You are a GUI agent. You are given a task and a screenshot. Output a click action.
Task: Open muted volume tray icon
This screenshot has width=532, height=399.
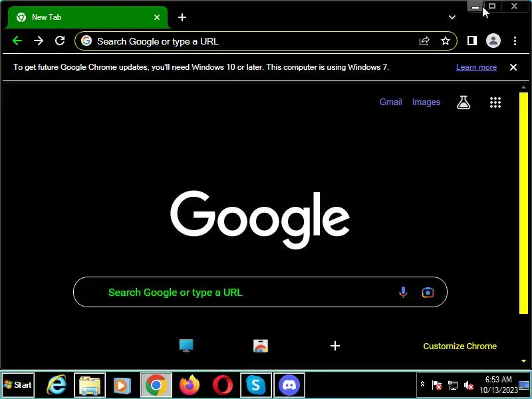pyautogui.click(x=469, y=385)
